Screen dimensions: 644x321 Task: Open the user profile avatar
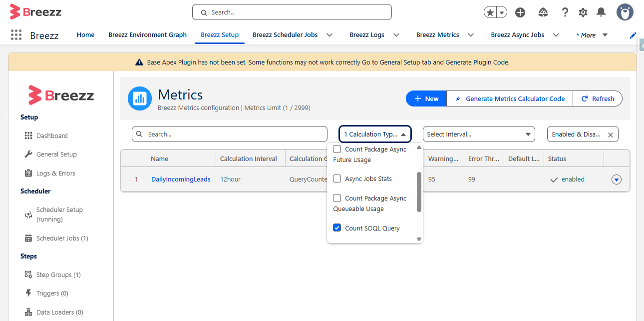pyautogui.click(x=625, y=12)
